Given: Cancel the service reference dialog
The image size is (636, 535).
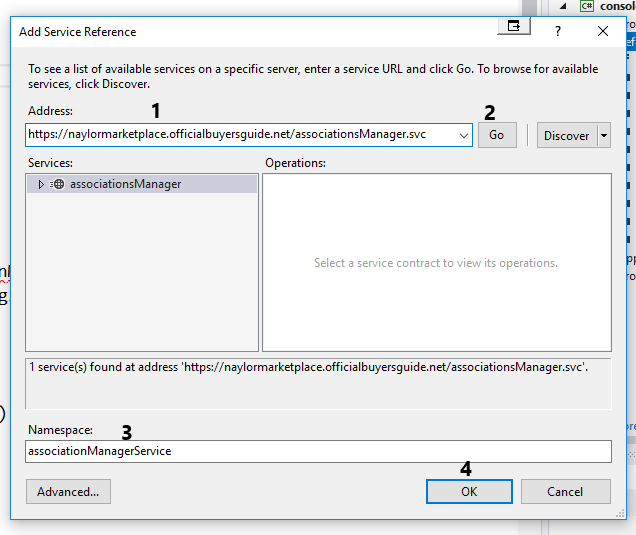Looking at the screenshot, I should (565, 491).
